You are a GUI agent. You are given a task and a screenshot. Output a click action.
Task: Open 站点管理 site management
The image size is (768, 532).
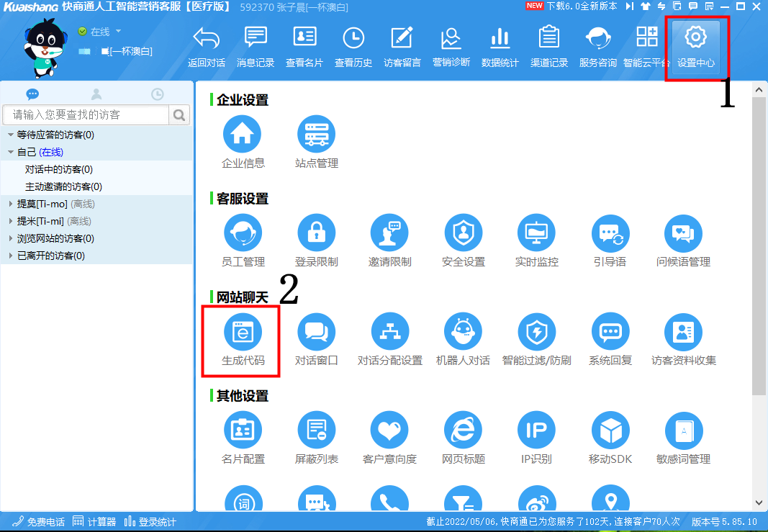click(316, 135)
